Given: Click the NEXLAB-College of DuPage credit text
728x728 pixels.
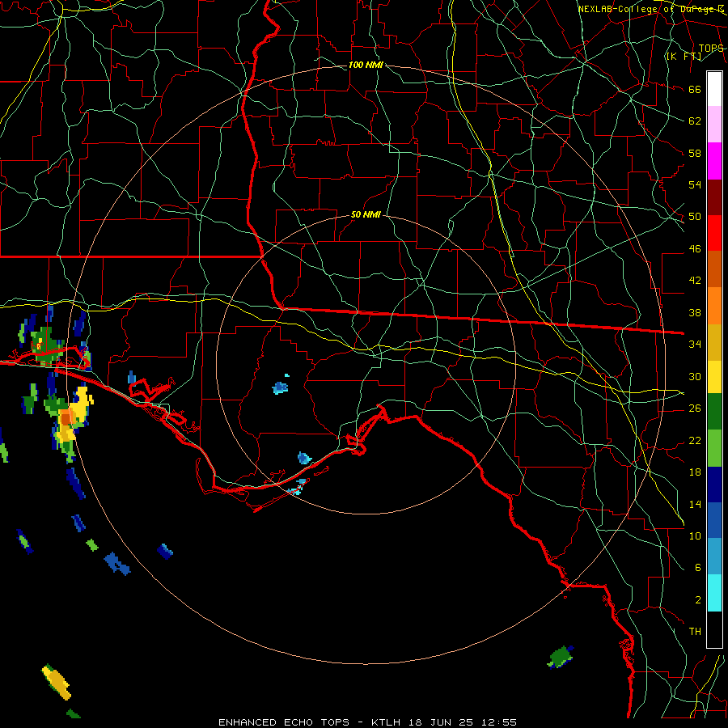Looking at the screenshot, I should click(650, 9).
